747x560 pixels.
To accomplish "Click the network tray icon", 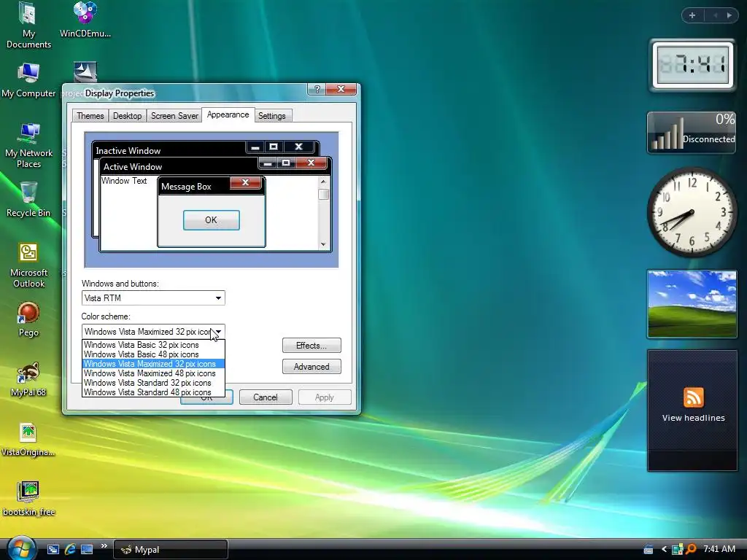I will 677,550.
